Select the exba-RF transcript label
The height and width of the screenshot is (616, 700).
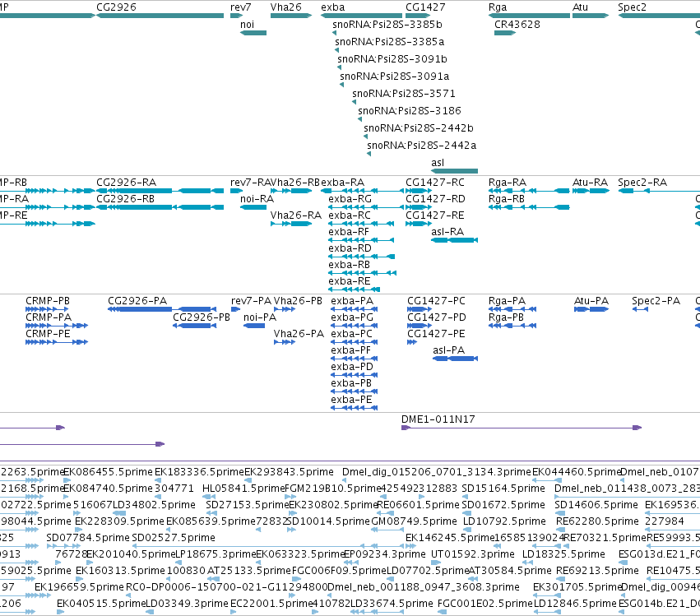coord(349,232)
